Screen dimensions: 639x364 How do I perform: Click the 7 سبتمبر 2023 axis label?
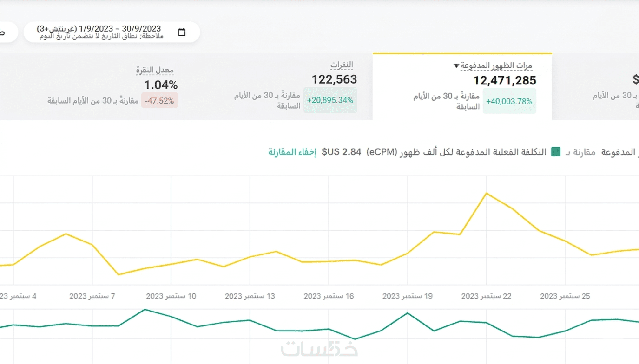(x=92, y=296)
